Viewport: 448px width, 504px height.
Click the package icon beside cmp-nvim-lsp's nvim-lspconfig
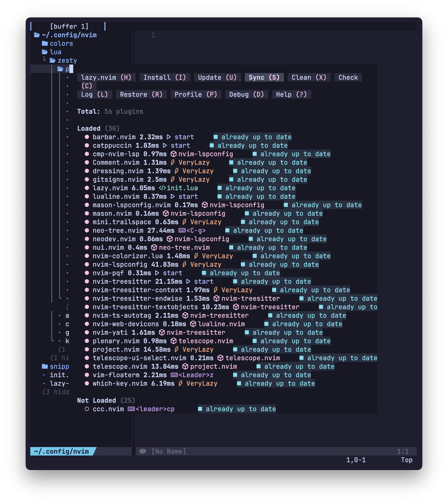tap(174, 154)
